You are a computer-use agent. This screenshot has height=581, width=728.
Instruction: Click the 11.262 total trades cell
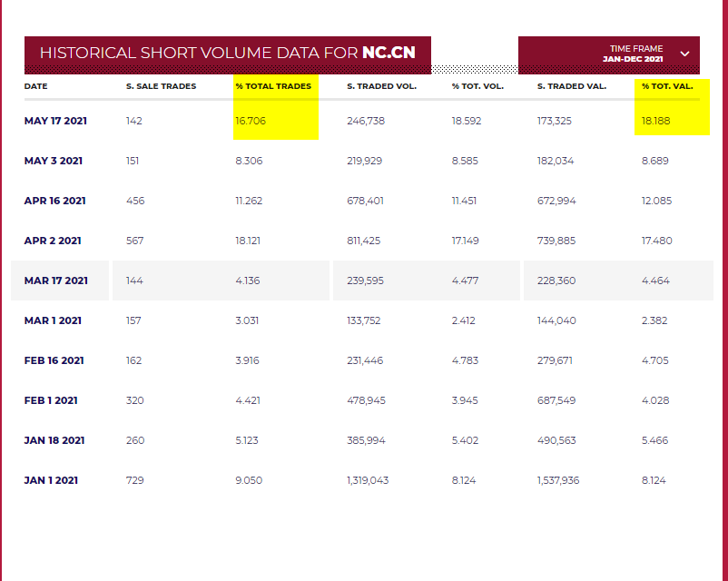coord(249,201)
